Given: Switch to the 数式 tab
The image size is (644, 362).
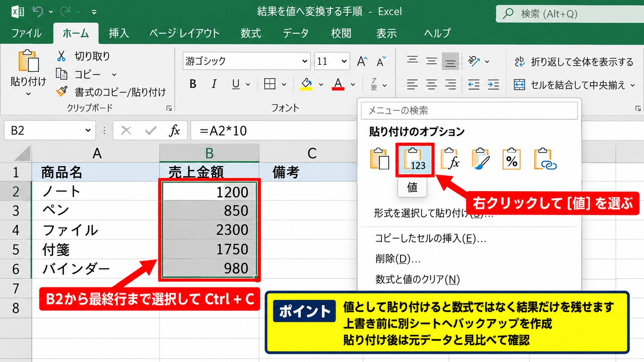Looking at the screenshot, I should (x=251, y=33).
